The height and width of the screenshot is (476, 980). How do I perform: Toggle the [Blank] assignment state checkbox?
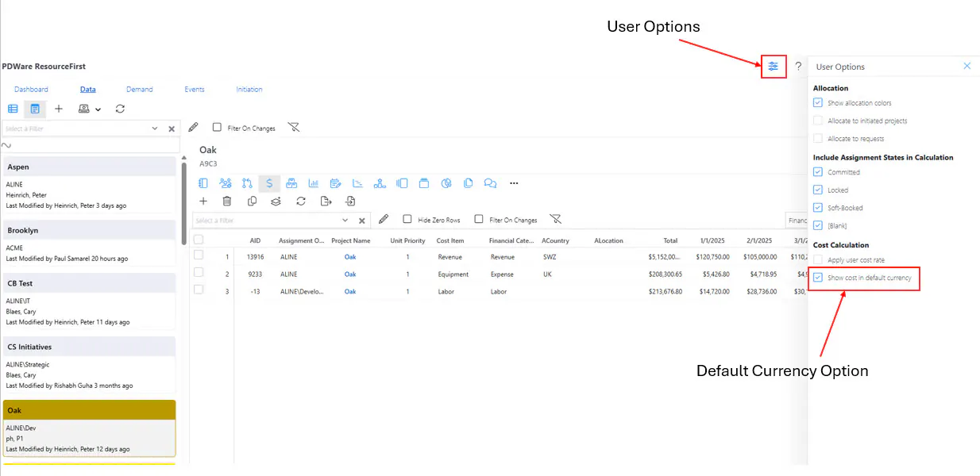pyautogui.click(x=818, y=226)
